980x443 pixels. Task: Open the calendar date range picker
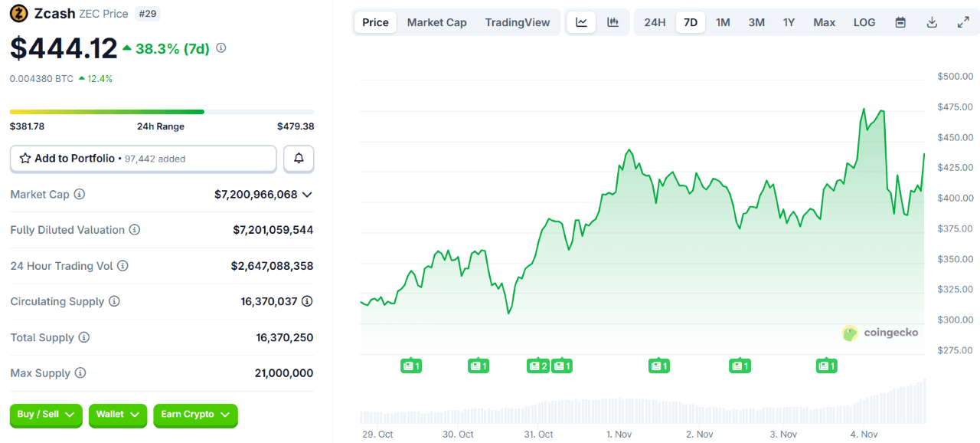pyautogui.click(x=900, y=22)
